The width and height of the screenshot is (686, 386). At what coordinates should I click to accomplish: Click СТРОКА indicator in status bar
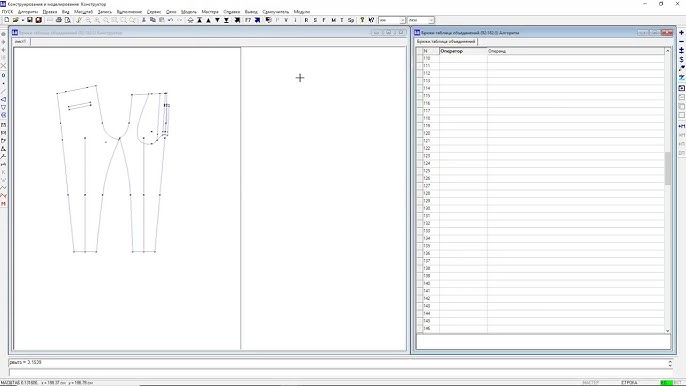[629, 382]
